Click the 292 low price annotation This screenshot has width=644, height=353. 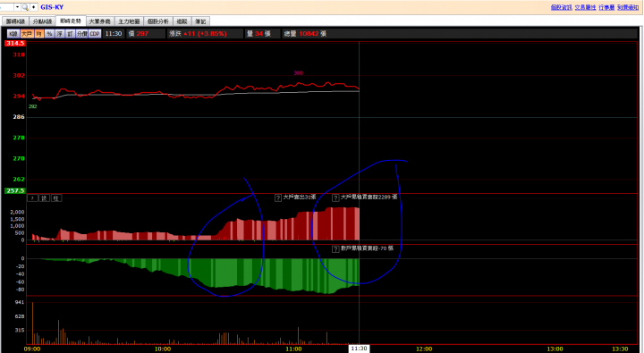[x=32, y=106]
